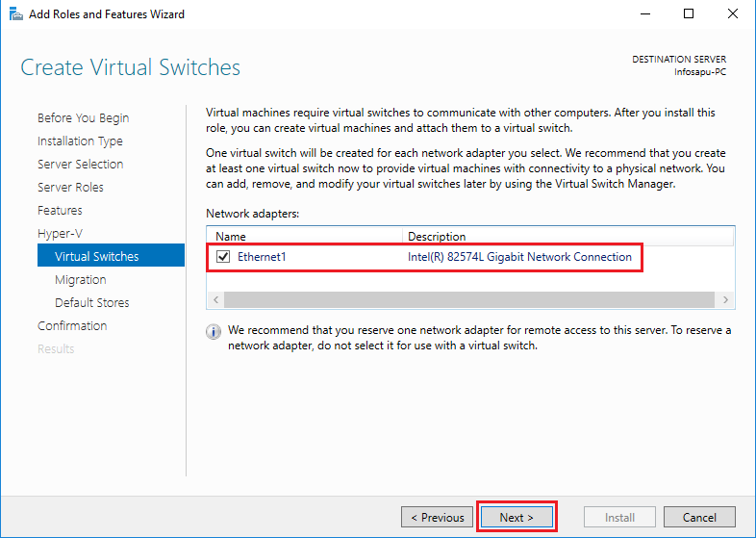Go back with the Previous button

tap(437, 517)
